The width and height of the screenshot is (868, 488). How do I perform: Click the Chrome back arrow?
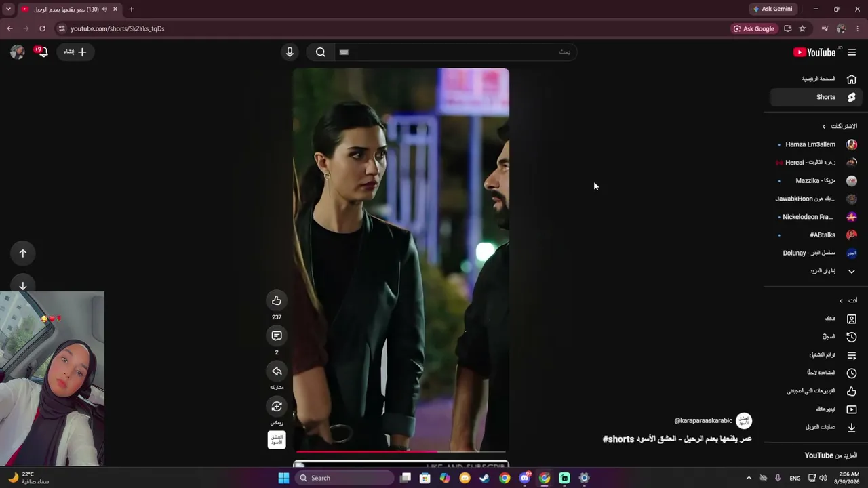click(x=9, y=28)
